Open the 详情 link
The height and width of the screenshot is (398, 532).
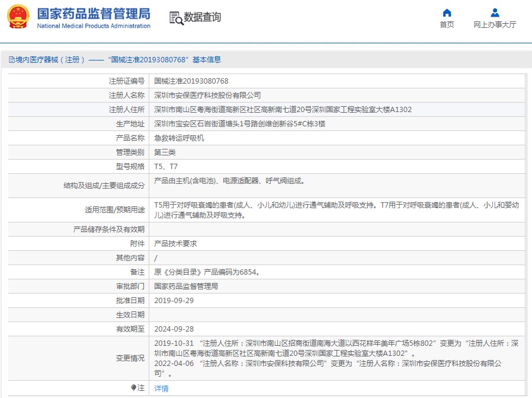click(161, 389)
